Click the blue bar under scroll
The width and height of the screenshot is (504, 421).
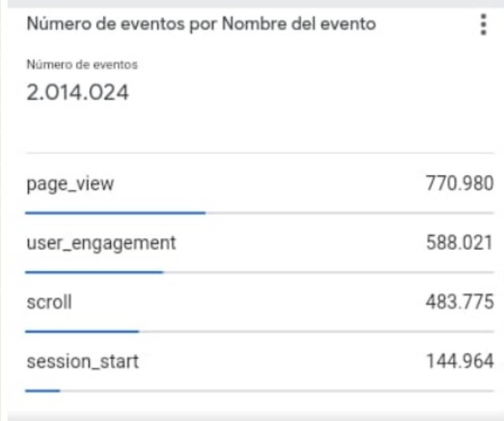[x=82, y=331]
